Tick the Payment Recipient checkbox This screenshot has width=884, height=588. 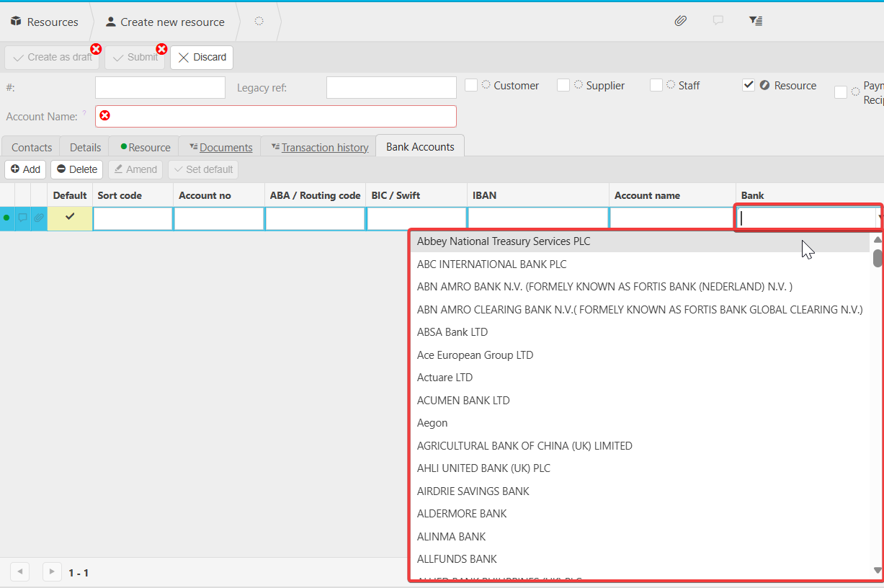841,92
